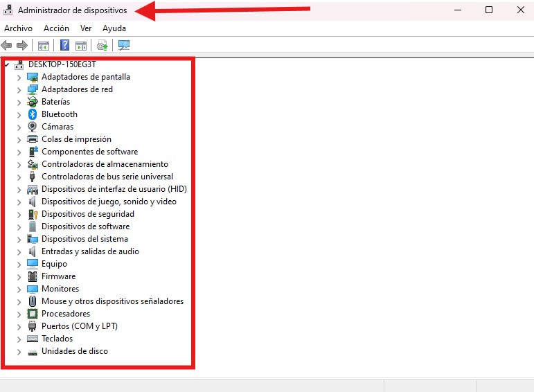Viewport: 534px width, 392px height.
Task: Click the action pane toolbar icon
Action: pos(81,45)
